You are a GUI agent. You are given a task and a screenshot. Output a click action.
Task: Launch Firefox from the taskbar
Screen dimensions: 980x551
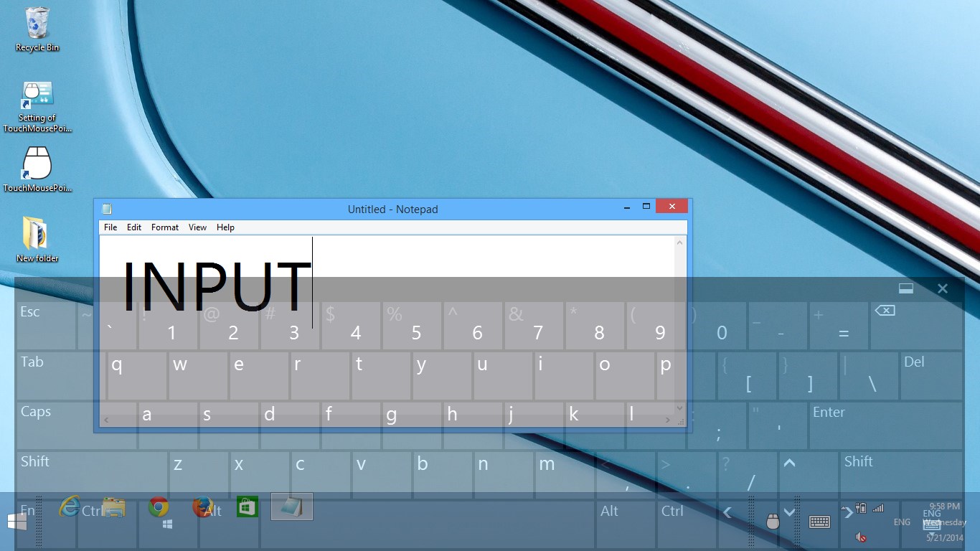(202, 507)
